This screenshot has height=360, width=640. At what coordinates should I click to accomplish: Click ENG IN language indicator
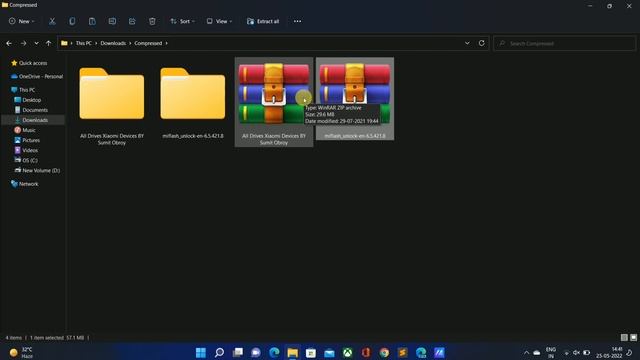click(551, 353)
